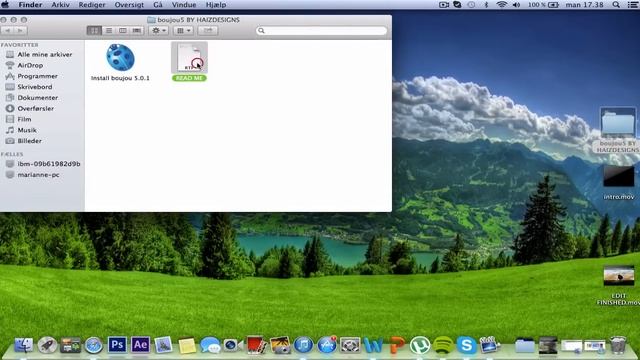Open the blue W app in Dock
The image size is (640, 360).
click(x=373, y=346)
